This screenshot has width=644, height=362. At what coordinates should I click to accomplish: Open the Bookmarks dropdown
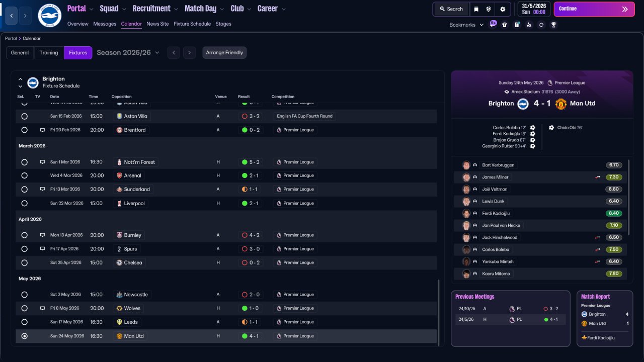click(466, 25)
